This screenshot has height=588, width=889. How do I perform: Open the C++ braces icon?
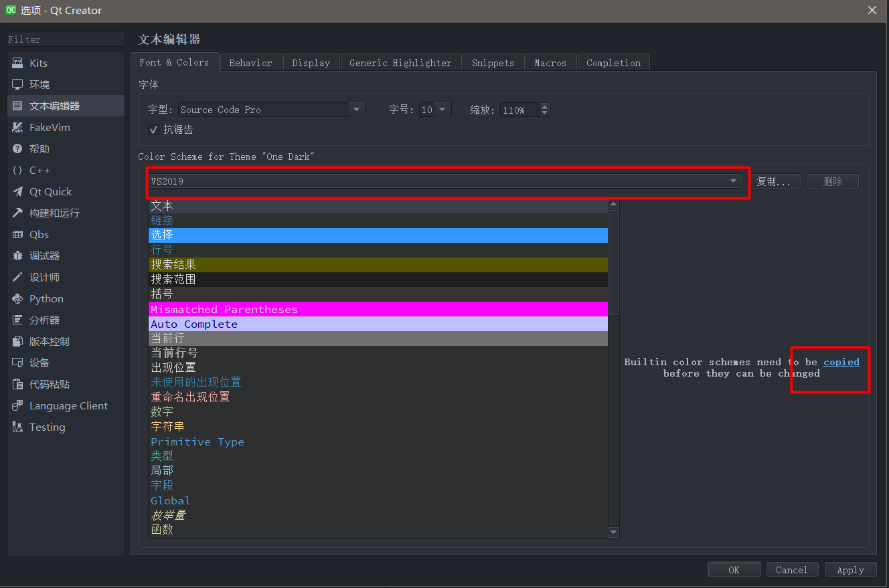17,170
